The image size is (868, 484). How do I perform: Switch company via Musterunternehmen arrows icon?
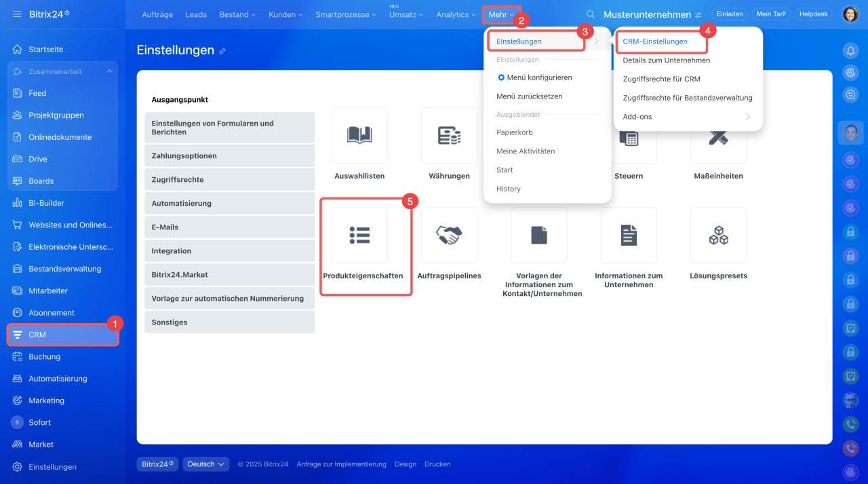[x=698, y=15]
